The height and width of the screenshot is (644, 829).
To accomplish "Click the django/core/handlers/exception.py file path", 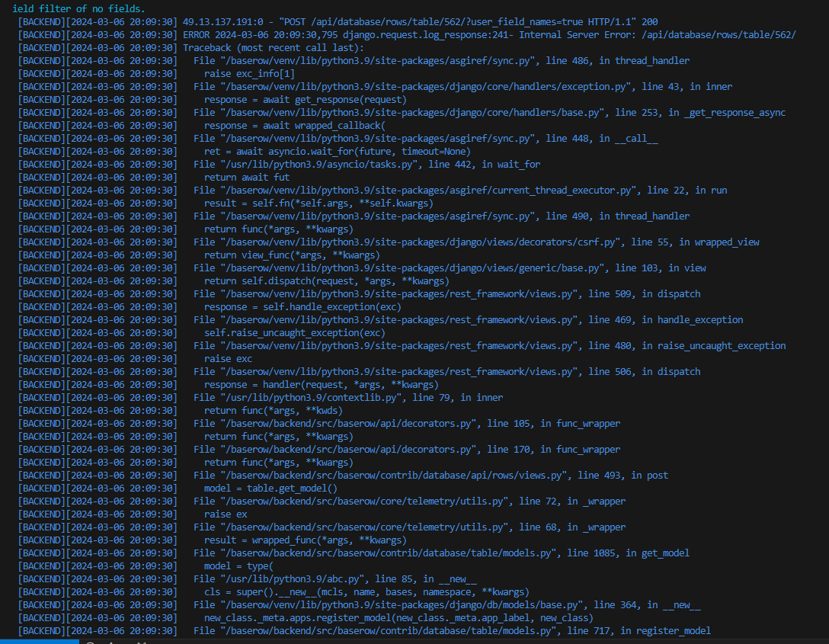I will point(426,86).
